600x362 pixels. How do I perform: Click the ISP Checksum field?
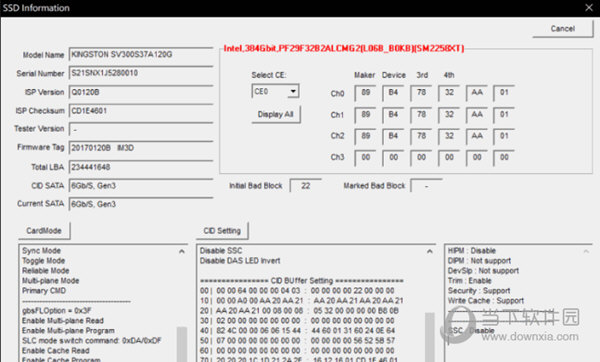[141, 111]
